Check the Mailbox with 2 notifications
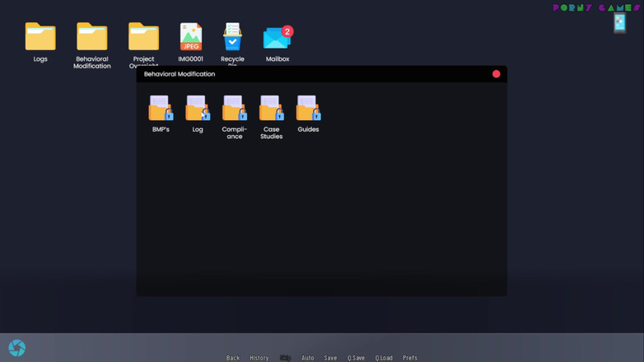Viewport: 644px width, 362px height. pos(278,38)
